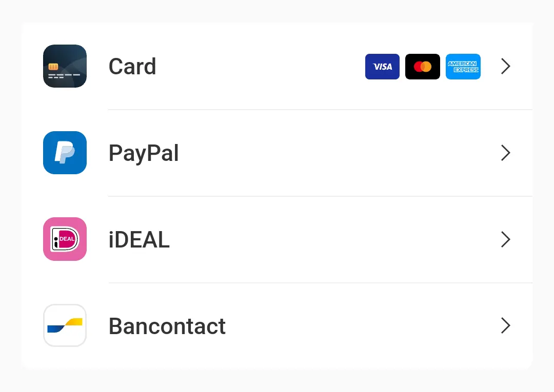
Task: Click empty space in the PayPal row
Action: [x=333, y=153]
